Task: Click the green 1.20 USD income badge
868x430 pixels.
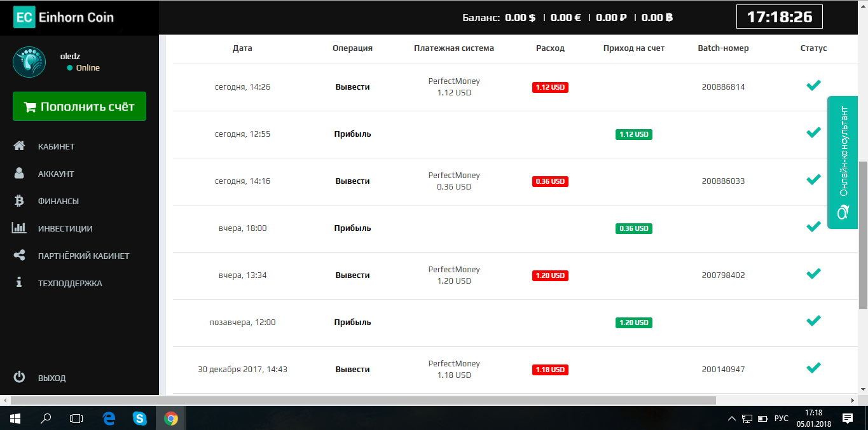Action: pos(633,322)
